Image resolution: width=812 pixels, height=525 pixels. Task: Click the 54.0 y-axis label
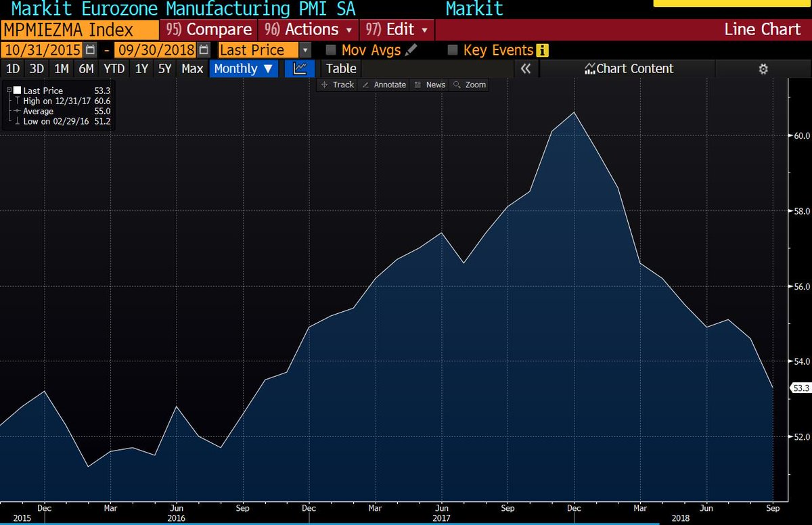pyautogui.click(x=801, y=361)
